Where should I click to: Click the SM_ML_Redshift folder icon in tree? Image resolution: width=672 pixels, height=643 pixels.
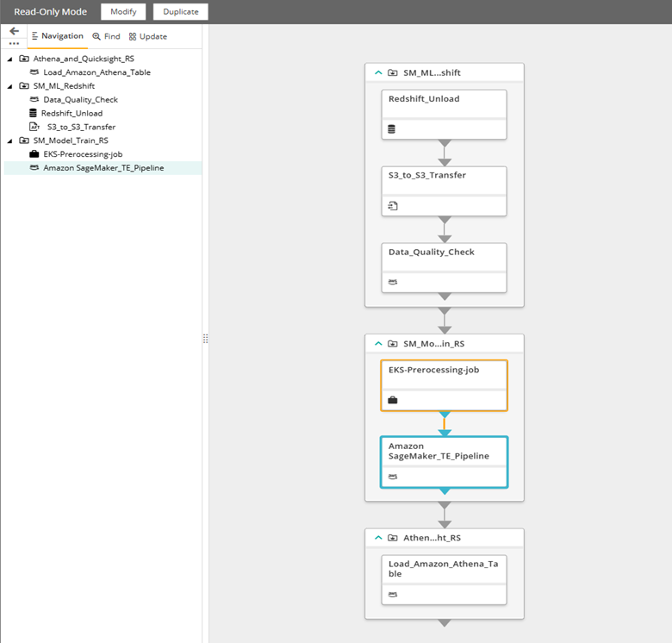[x=24, y=86]
